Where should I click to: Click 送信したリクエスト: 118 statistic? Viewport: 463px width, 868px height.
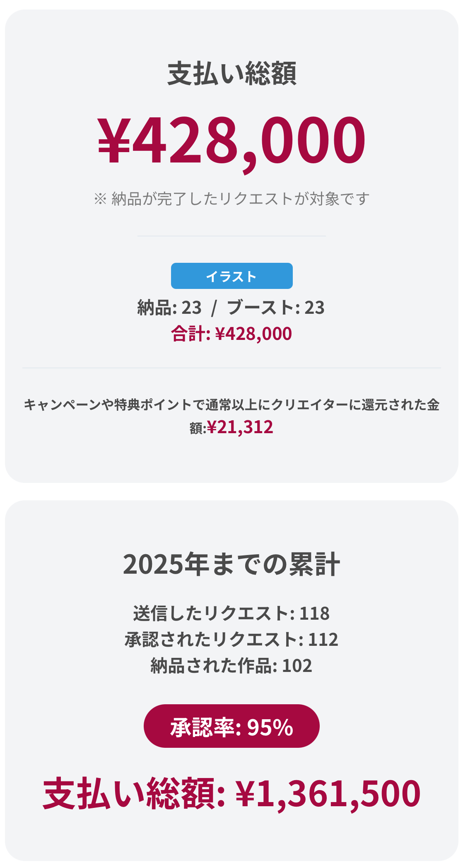231,613
